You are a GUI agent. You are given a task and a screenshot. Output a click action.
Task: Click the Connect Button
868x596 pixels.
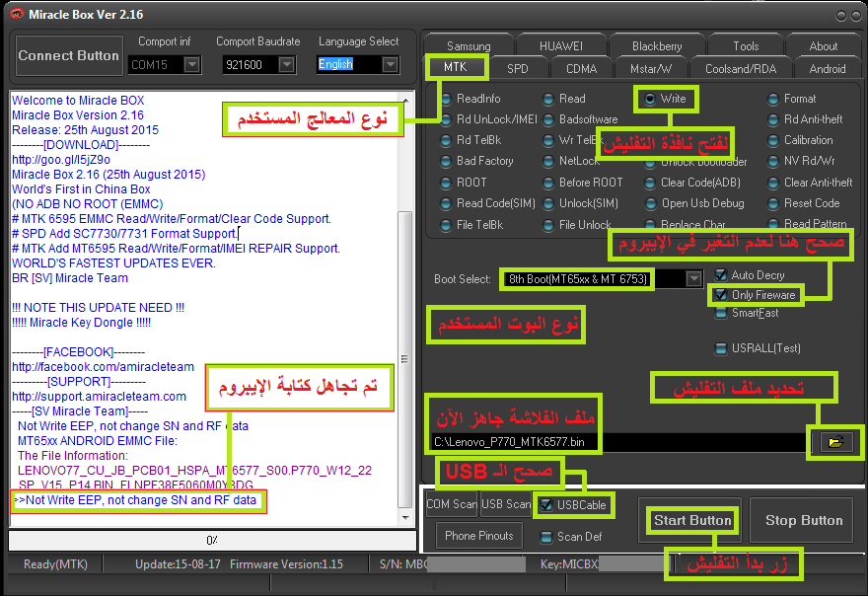[x=69, y=55]
